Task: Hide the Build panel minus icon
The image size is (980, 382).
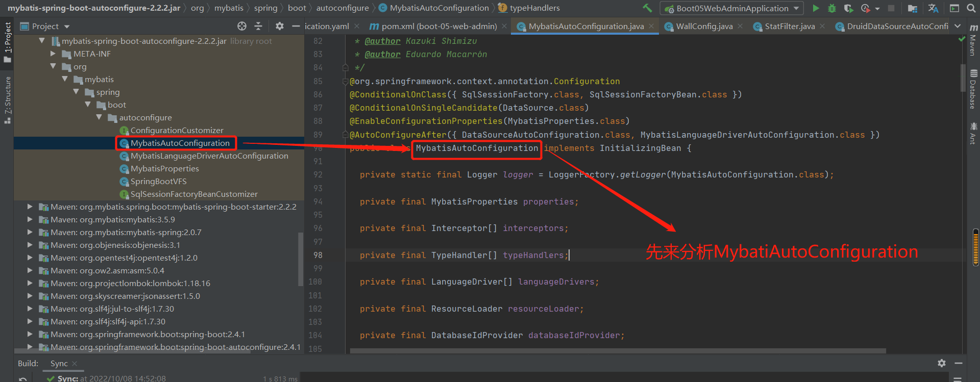Action: tap(958, 363)
